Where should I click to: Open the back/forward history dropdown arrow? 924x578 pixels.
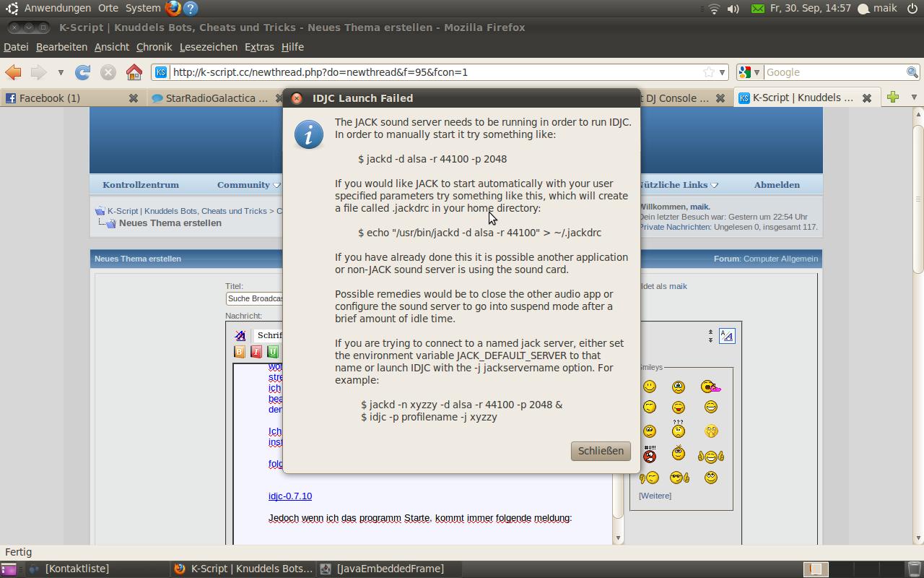point(61,72)
